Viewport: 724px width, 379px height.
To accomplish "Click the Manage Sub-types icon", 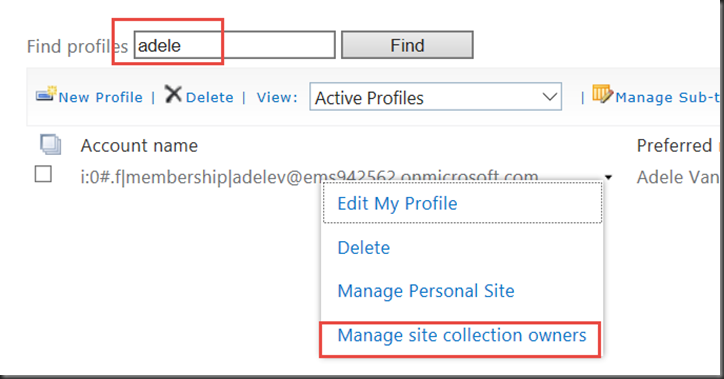I will click(x=602, y=94).
